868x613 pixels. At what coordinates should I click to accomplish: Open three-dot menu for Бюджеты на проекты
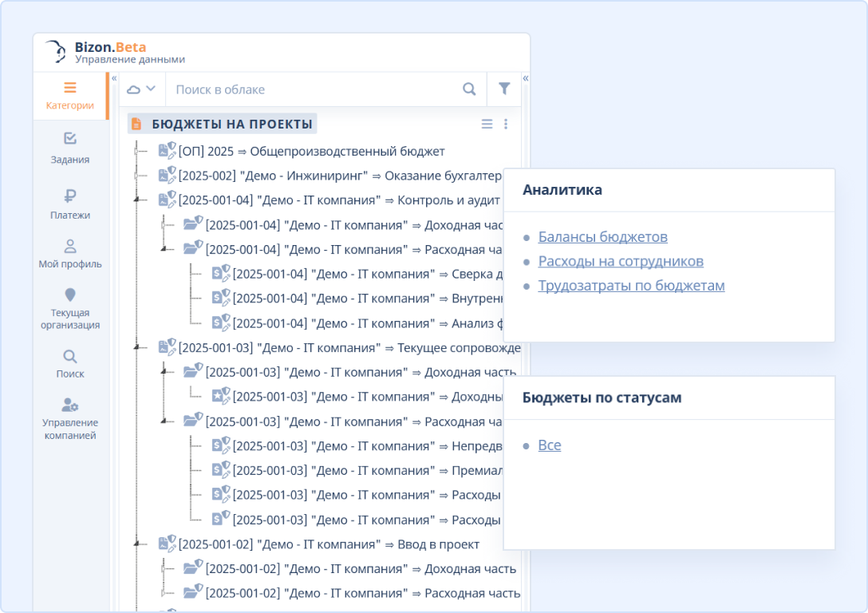(506, 124)
